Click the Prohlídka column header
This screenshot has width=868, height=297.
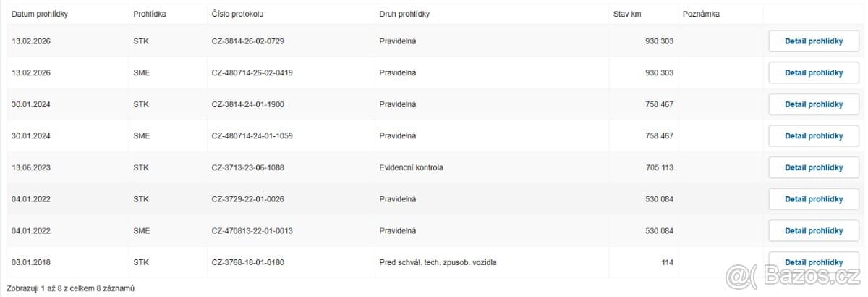(x=150, y=14)
